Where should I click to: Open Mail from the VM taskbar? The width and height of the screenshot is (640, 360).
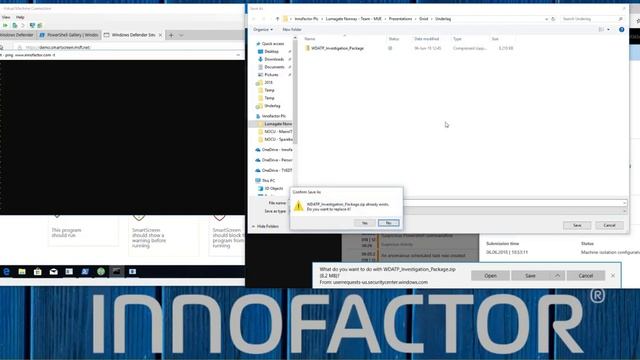tap(53, 271)
